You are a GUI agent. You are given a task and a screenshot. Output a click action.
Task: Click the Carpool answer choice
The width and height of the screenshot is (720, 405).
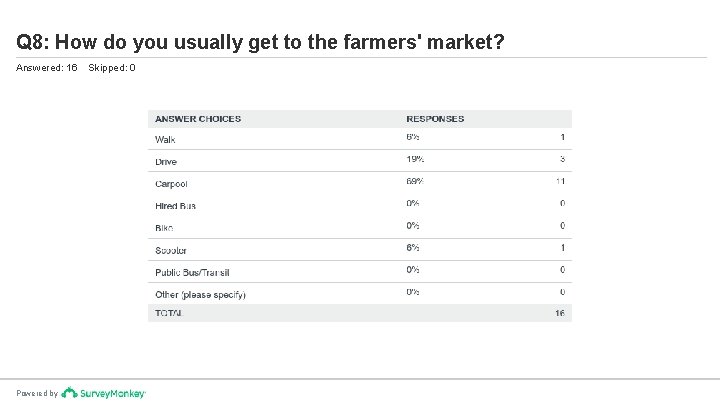[171, 183]
